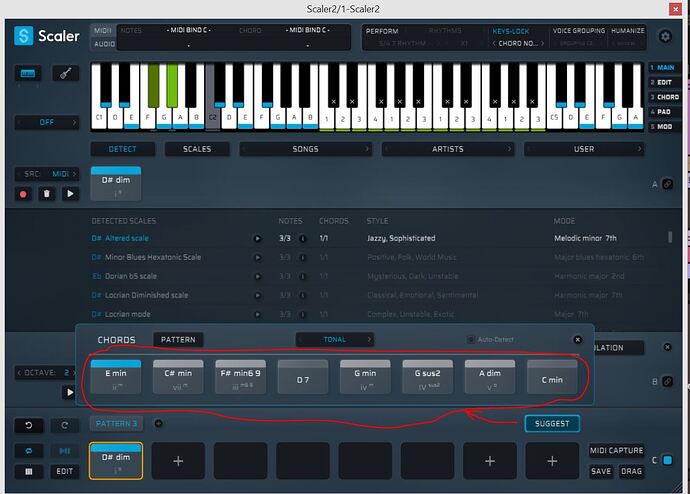Viewport: 690px width, 494px height.
Task: Open the USER browser dropdown
Action: [584, 149]
